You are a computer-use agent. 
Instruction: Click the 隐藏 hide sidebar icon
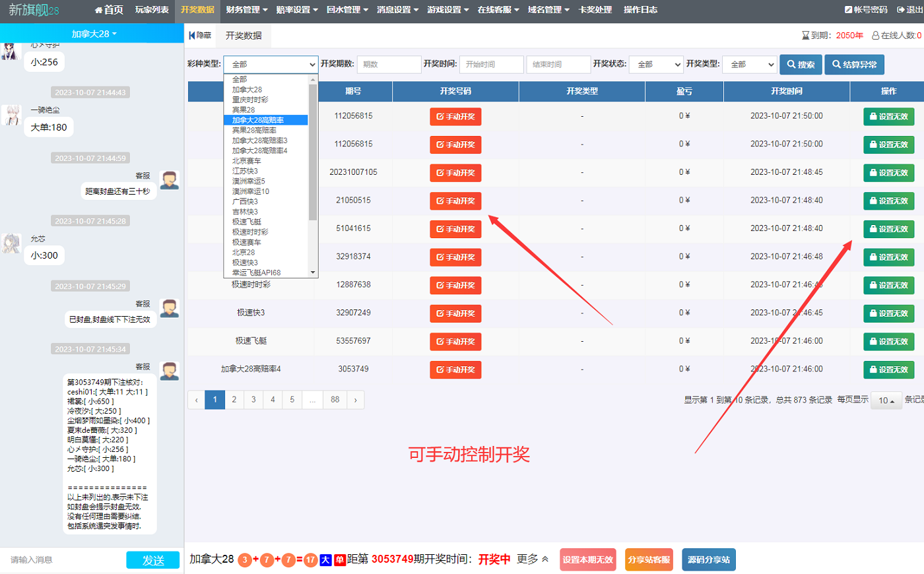(200, 36)
